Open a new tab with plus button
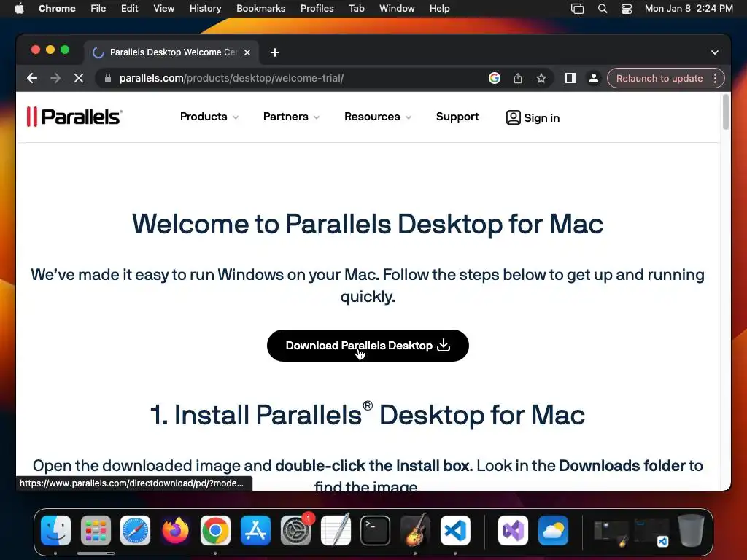747x560 pixels. [x=275, y=52]
